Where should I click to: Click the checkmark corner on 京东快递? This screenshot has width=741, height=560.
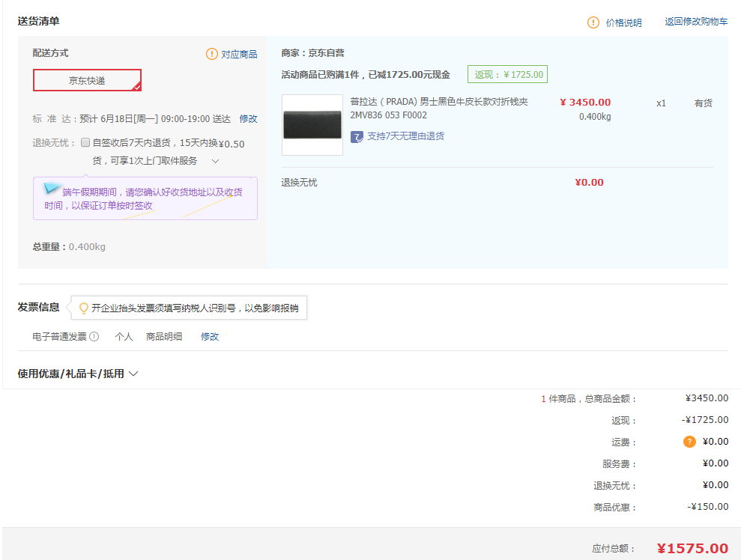136,87
